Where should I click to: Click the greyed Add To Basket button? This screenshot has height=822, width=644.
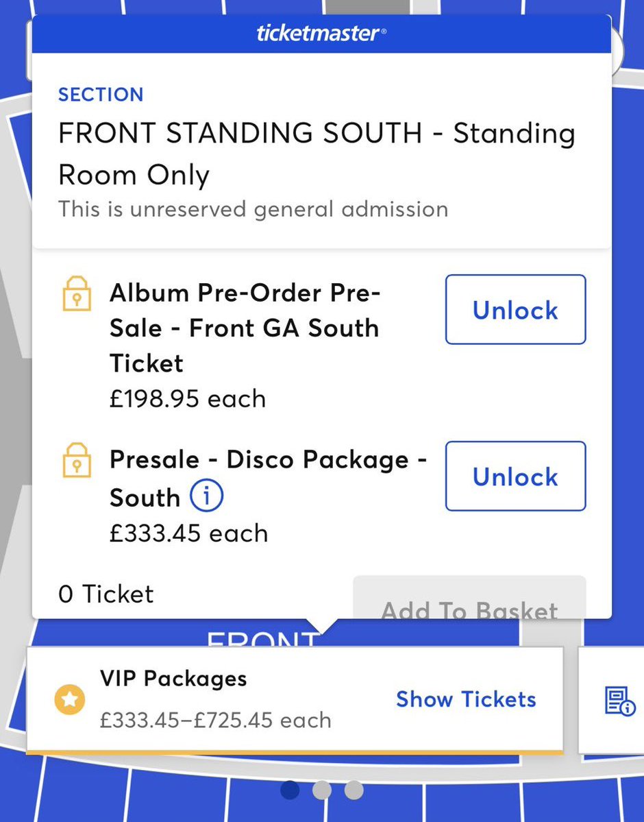pyautogui.click(x=469, y=598)
